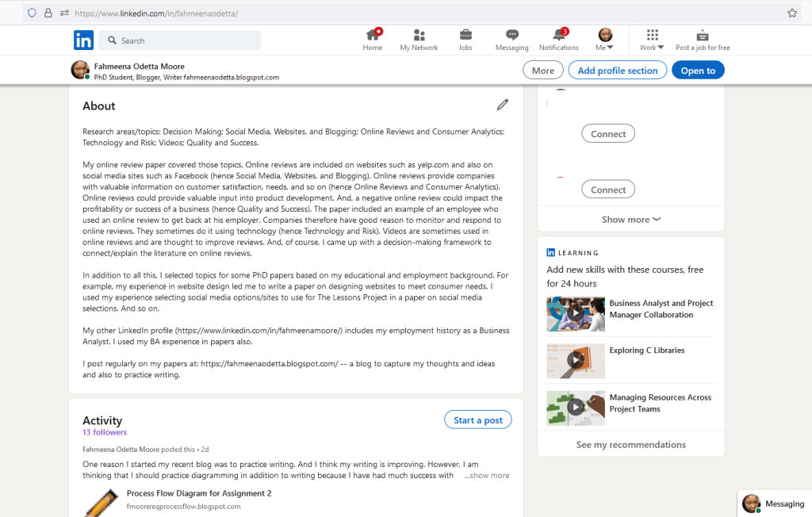The height and width of the screenshot is (517, 812).
Task: Click Add profile section button
Action: (618, 71)
